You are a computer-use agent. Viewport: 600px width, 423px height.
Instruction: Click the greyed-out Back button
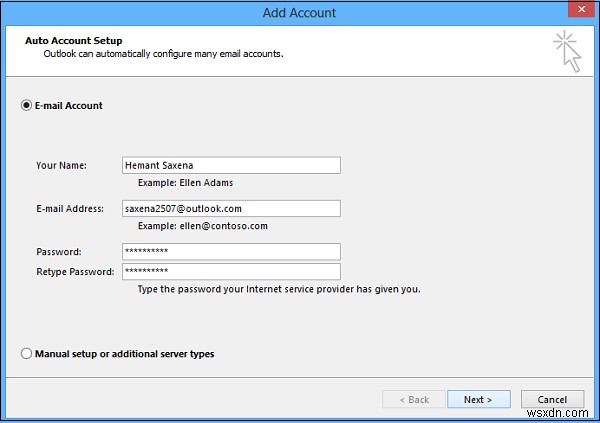point(413,399)
